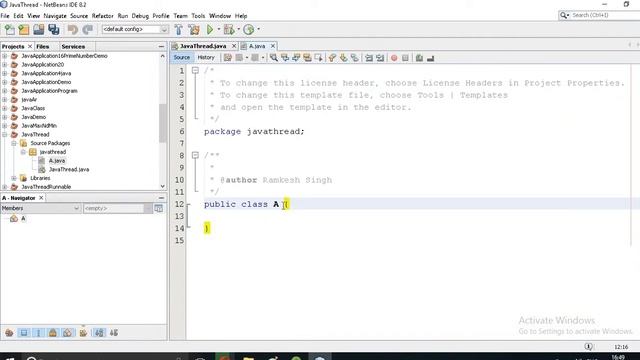Image resolution: width=640 pixels, height=360 pixels.
Task: Click the Uncomment code icon
Action: pos(430,58)
